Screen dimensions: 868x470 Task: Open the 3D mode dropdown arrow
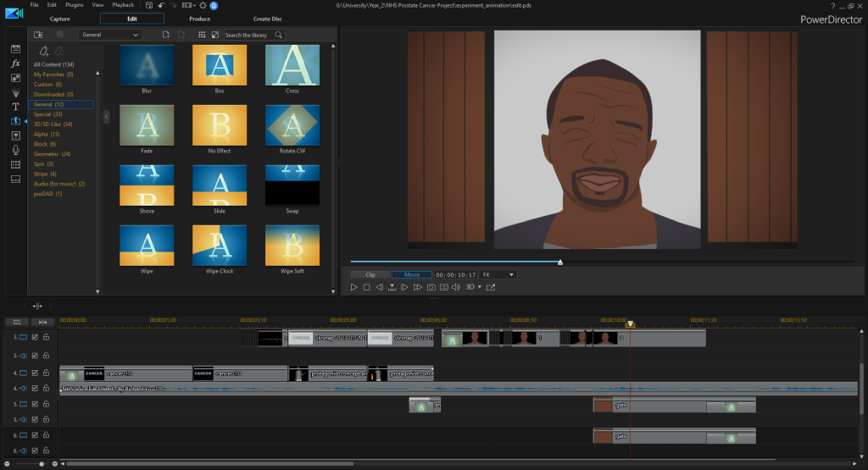(480, 287)
